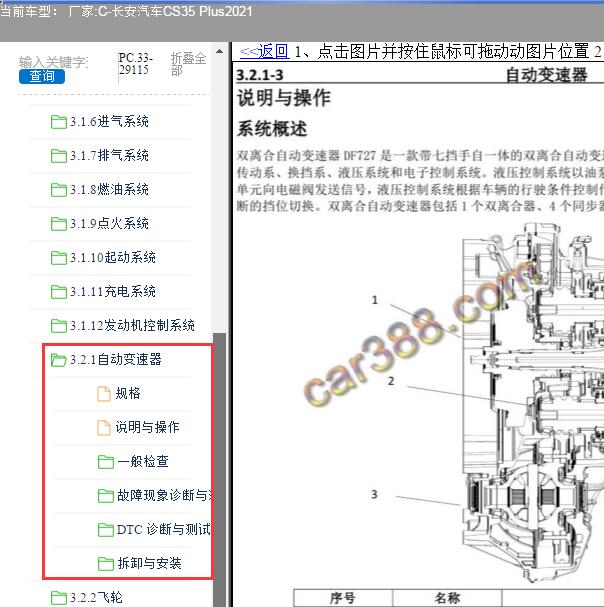604x607 pixels.
Task: Click the document icon beside 规格
Action: point(104,394)
